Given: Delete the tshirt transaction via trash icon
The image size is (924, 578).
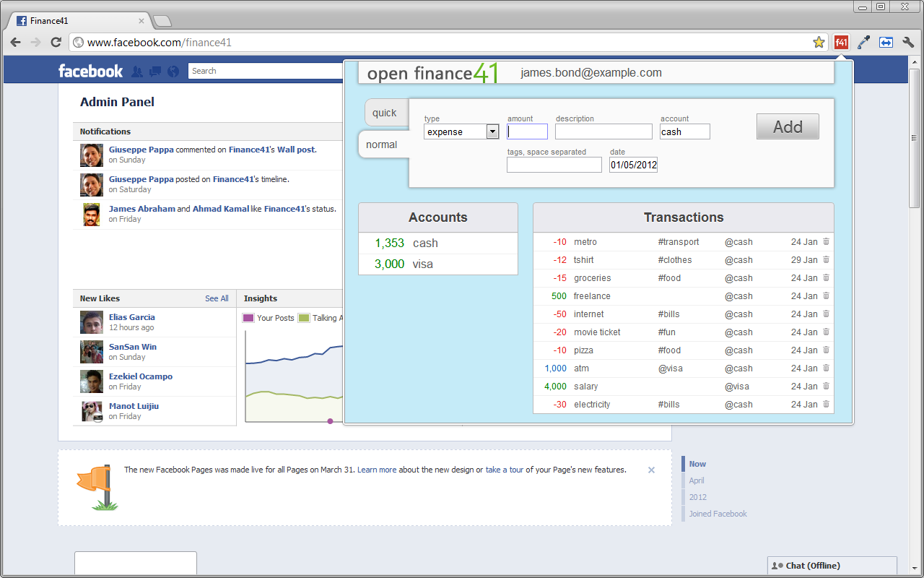Looking at the screenshot, I should point(825,259).
